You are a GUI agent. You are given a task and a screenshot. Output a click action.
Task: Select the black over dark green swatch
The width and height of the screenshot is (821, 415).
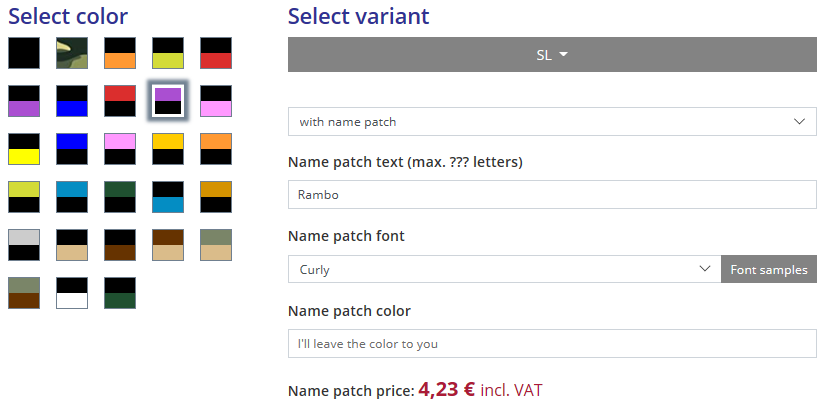120,293
